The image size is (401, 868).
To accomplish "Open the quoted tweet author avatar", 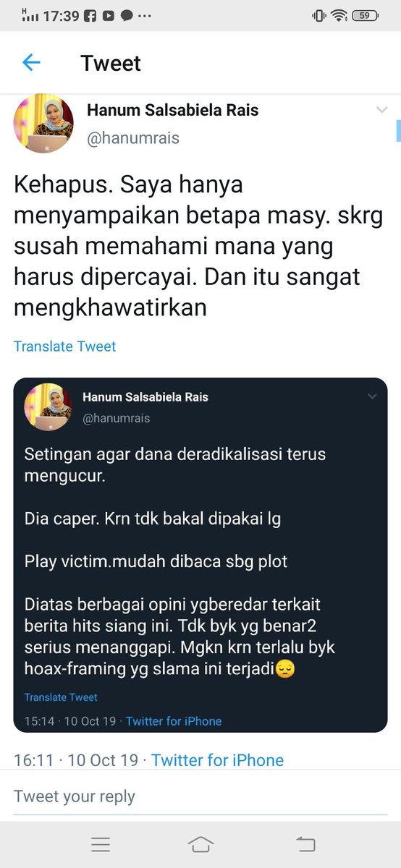I will click(x=48, y=407).
